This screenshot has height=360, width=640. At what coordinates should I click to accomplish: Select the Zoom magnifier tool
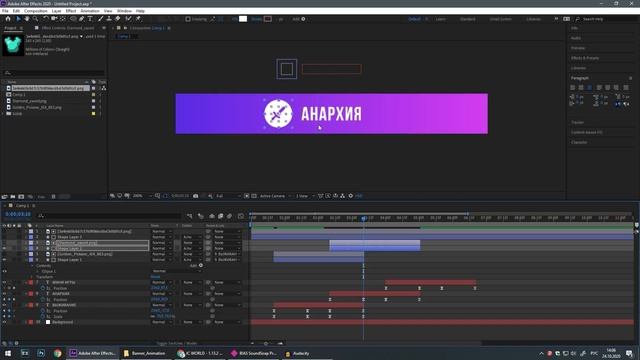(36, 19)
